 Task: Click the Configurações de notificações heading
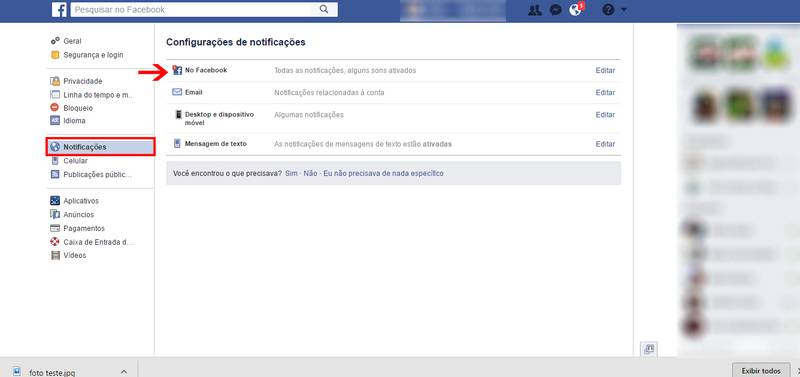coord(236,42)
